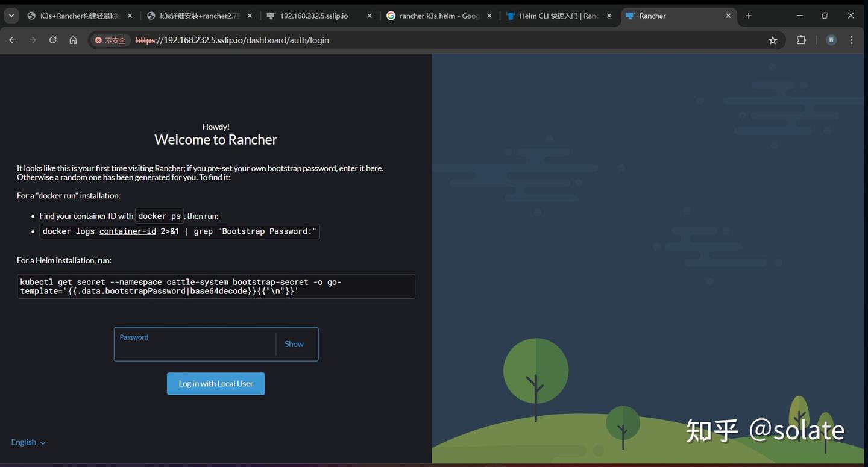Open the English language dropdown
868x467 pixels.
(x=28, y=442)
